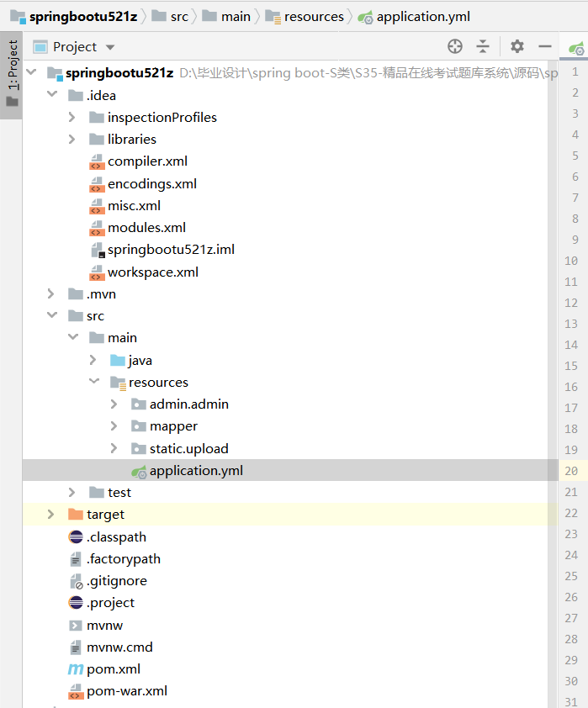
Task: Select the .classpath Eclipse file
Action: [116, 536]
